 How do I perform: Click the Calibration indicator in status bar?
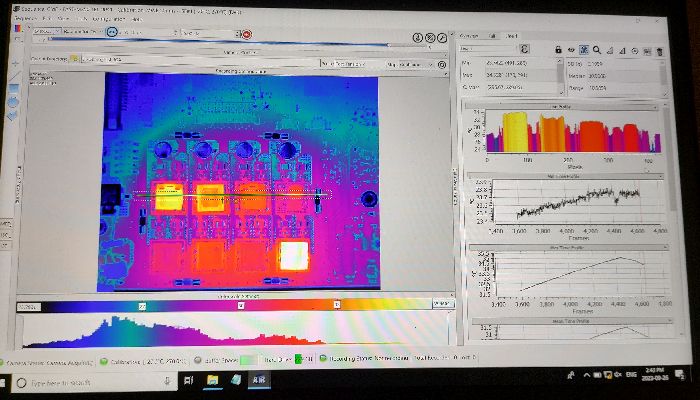[x=143, y=362]
